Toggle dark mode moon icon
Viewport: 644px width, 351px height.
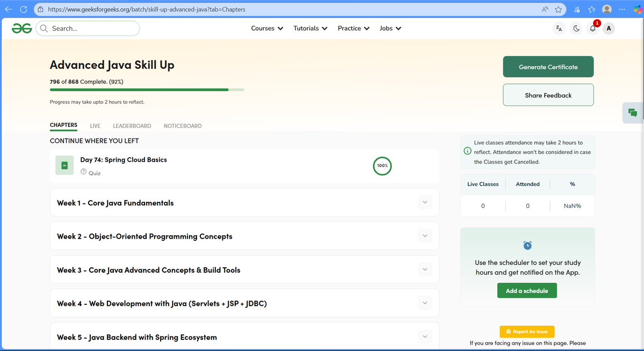576,28
